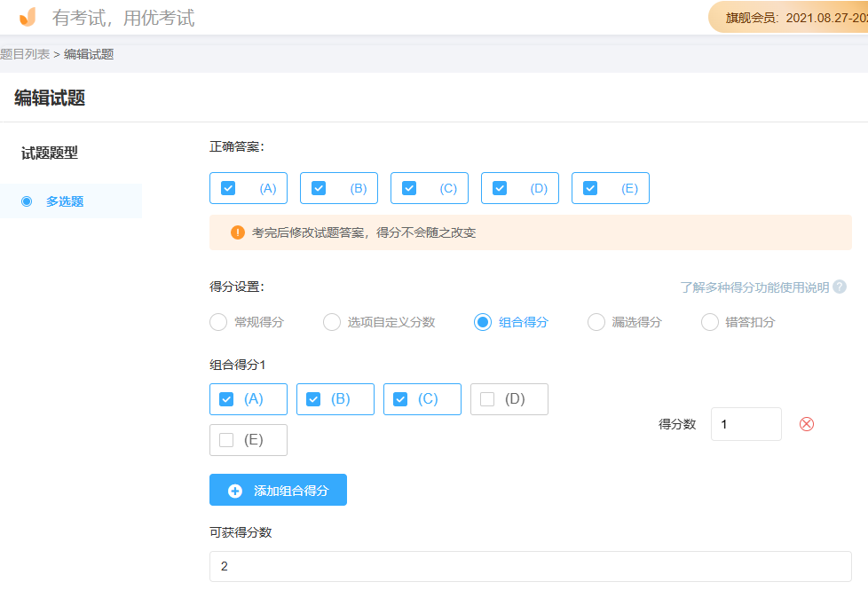This screenshot has height=590, width=868.
Task: Select 错答扣分 scoring mode
Action: (x=709, y=322)
